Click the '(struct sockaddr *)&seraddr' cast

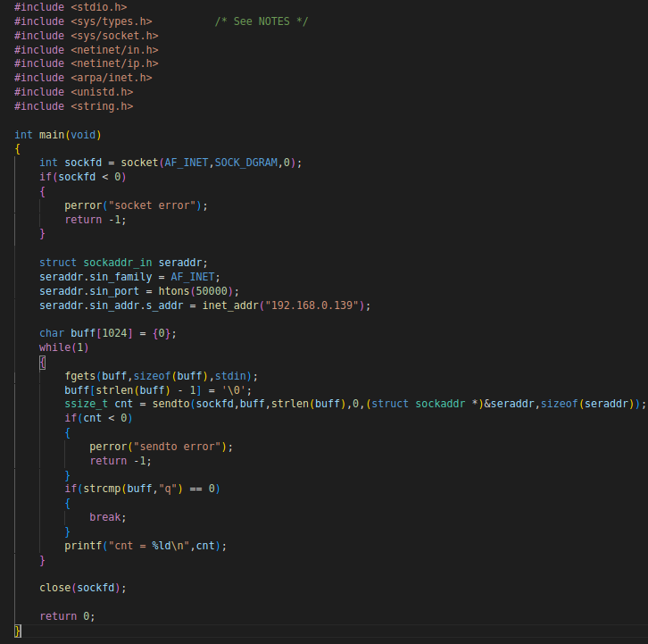point(451,404)
